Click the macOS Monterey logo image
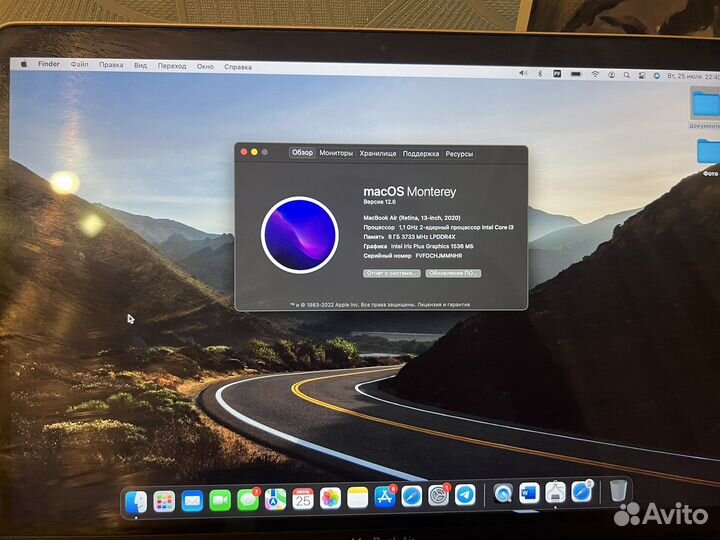 click(x=300, y=235)
